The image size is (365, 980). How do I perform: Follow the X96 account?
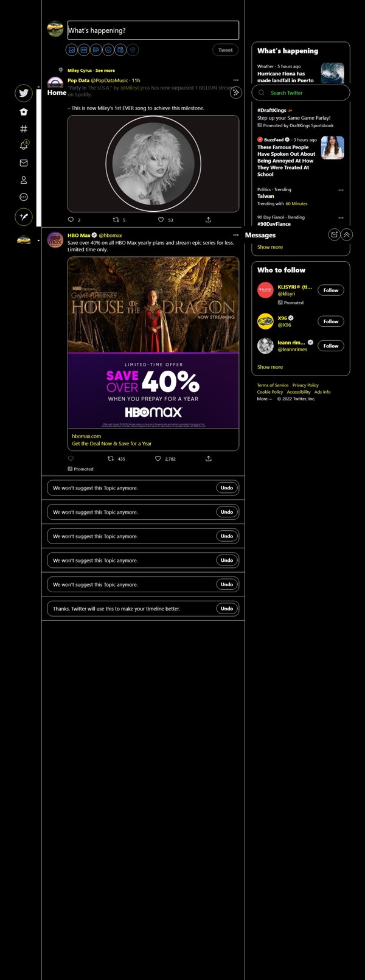[331, 321]
